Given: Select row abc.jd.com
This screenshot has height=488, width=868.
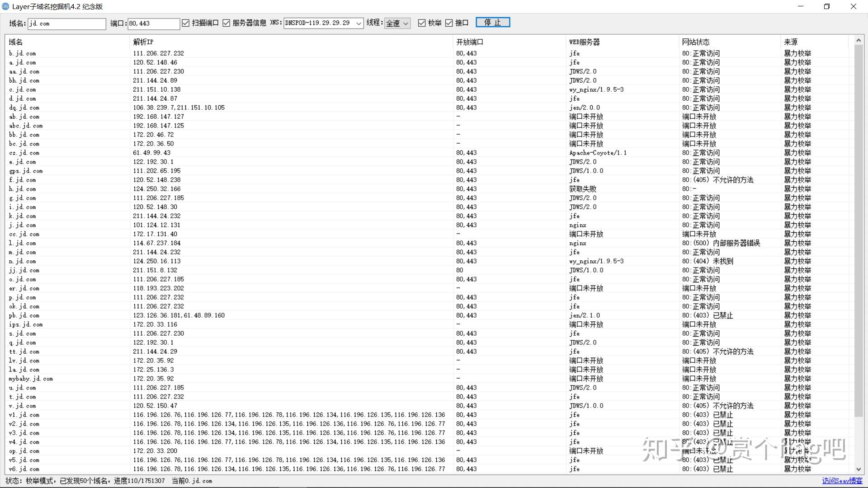Looking at the screenshot, I should pos(427,126).
